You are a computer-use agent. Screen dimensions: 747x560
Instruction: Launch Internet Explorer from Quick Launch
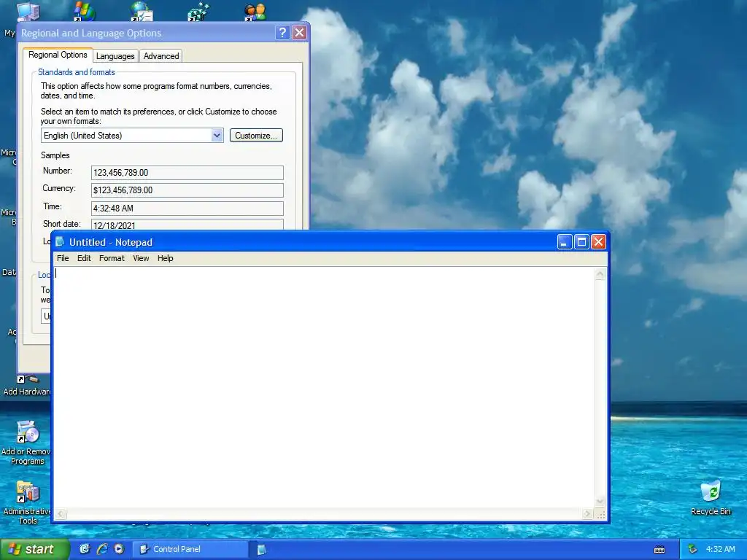coord(101,549)
